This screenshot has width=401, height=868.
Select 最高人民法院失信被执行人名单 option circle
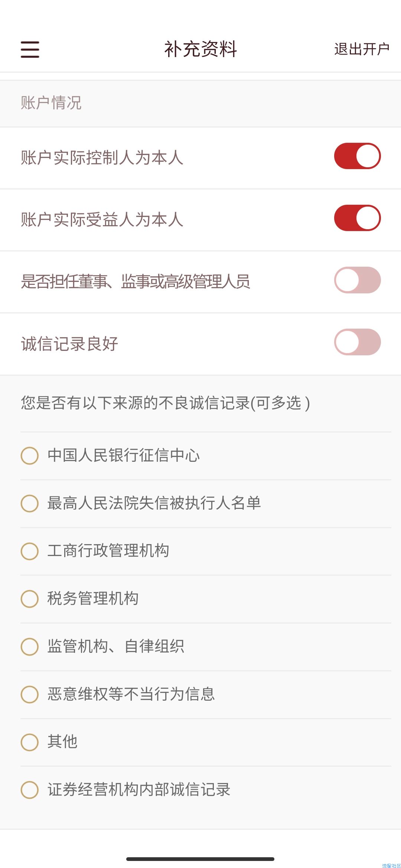point(30,503)
